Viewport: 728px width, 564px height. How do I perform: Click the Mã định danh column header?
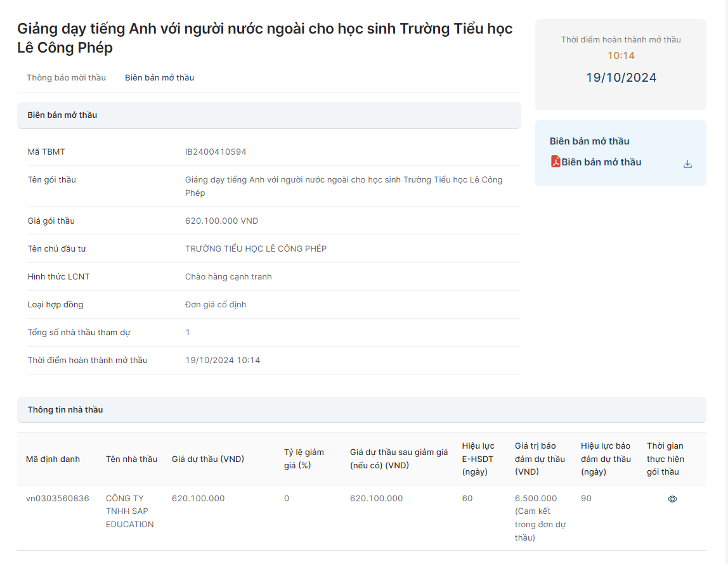(x=53, y=459)
